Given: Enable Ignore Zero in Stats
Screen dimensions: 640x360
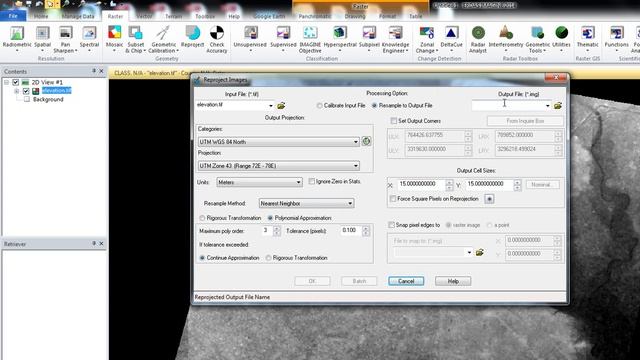Looking at the screenshot, I should (x=312, y=181).
